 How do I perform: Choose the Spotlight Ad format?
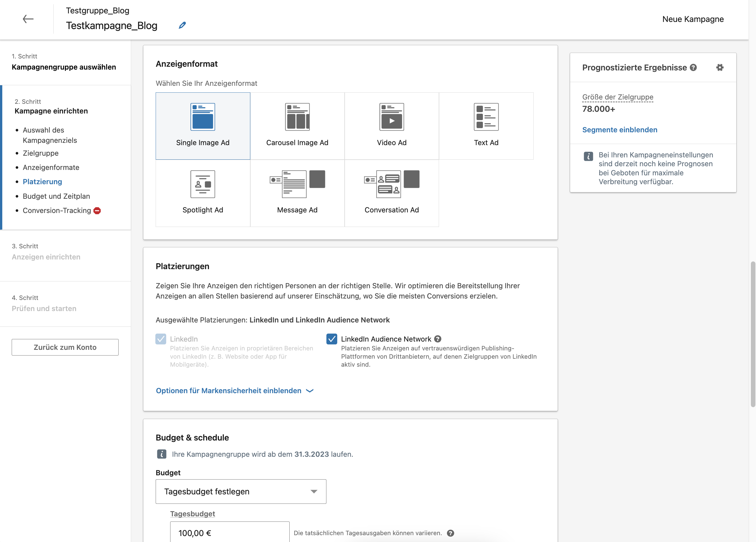pyautogui.click(x=203, y=193)
